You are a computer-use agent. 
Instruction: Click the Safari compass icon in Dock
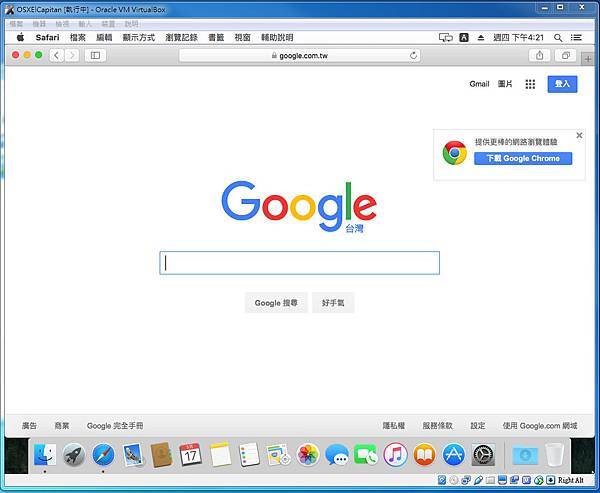(x=103, y=455)
